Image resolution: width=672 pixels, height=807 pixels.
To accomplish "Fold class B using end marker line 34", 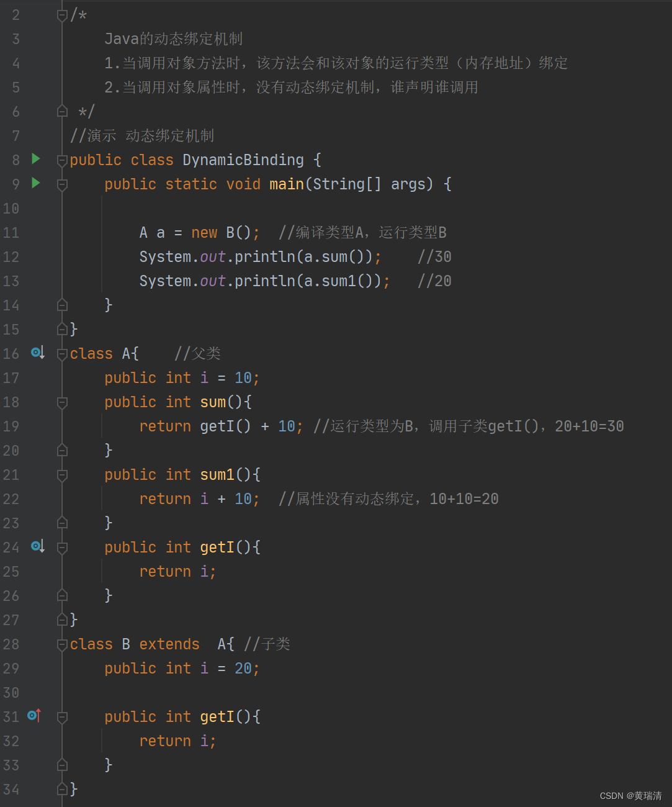I will coord(62,789).
